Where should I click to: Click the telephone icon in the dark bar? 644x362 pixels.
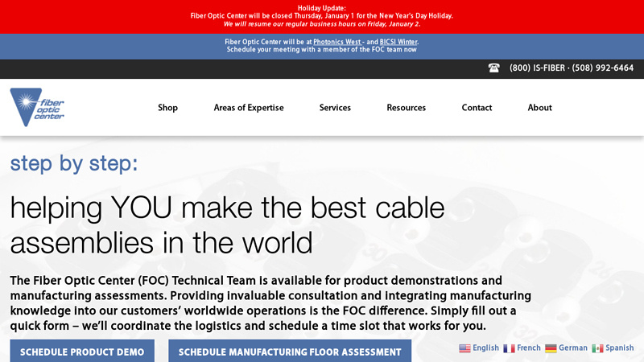point(493,68)
